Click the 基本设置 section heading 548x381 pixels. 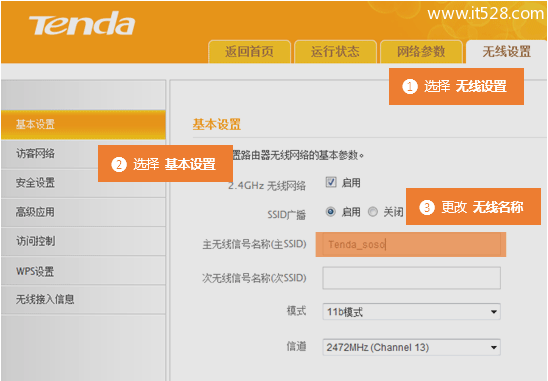pos(217,124)
